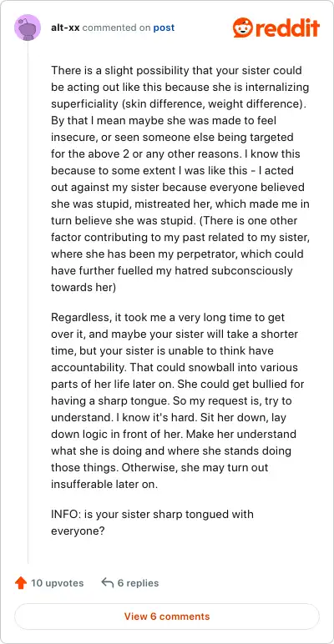Open the "6 replies" label

click(x=138, y=583)
